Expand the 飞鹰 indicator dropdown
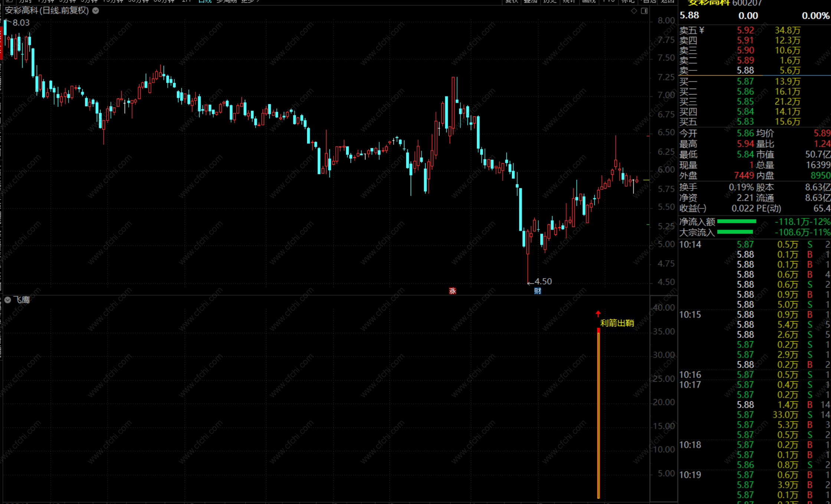This screenshot has height=504, width=831. click(8, 300)
